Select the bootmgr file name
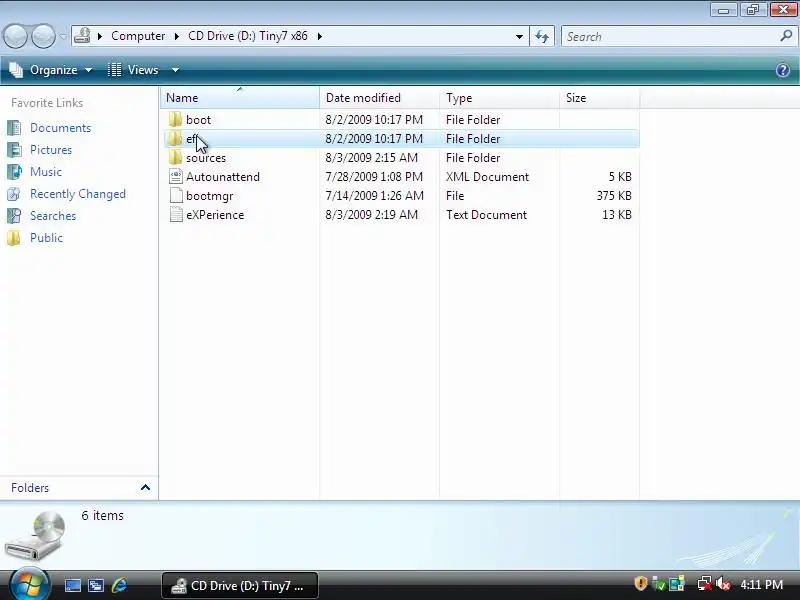 coord(210,196)
